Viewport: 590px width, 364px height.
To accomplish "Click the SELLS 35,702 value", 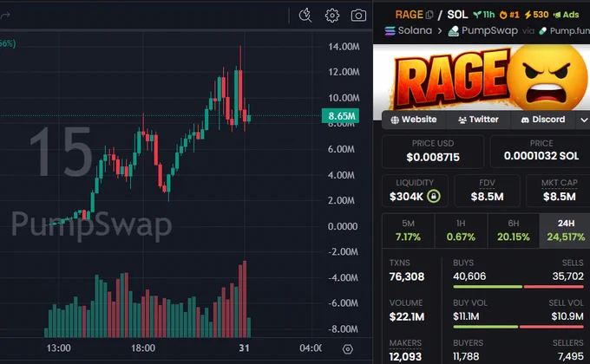I will click(567, 276).
